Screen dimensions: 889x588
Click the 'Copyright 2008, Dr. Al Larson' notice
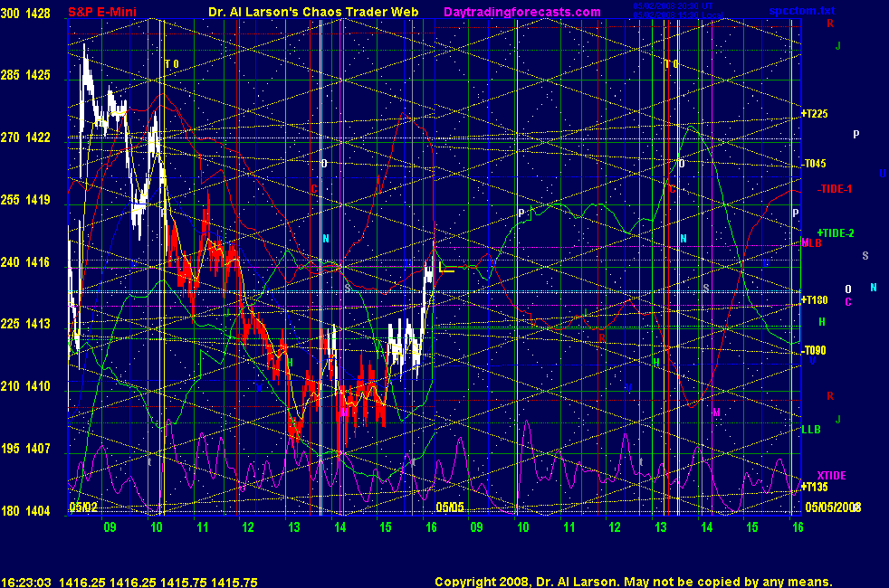point(527,582)
